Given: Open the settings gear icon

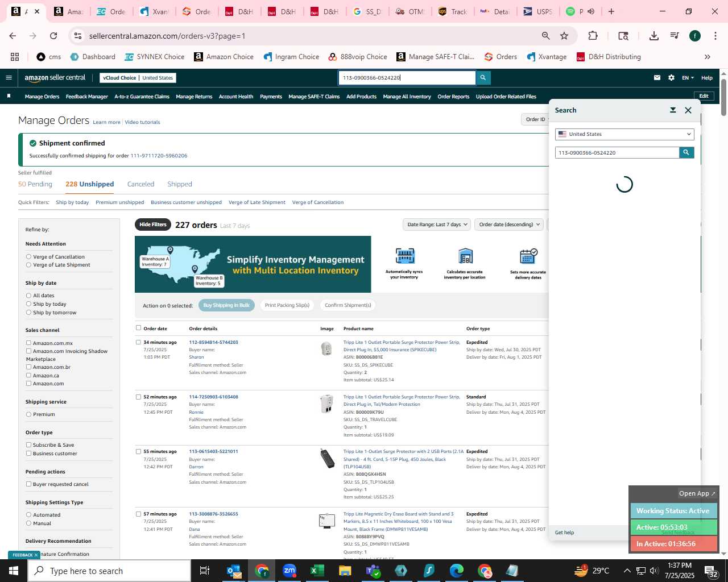Looking at the screenshot, I should click(x=671, y=78).
